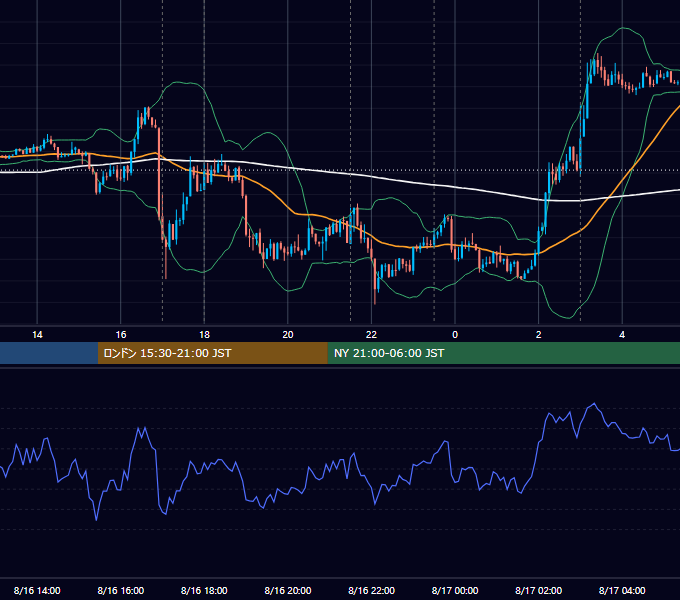680x600 pixels.
Task: Click the 8/17 02:00 date label
Action: pos(539,590)
